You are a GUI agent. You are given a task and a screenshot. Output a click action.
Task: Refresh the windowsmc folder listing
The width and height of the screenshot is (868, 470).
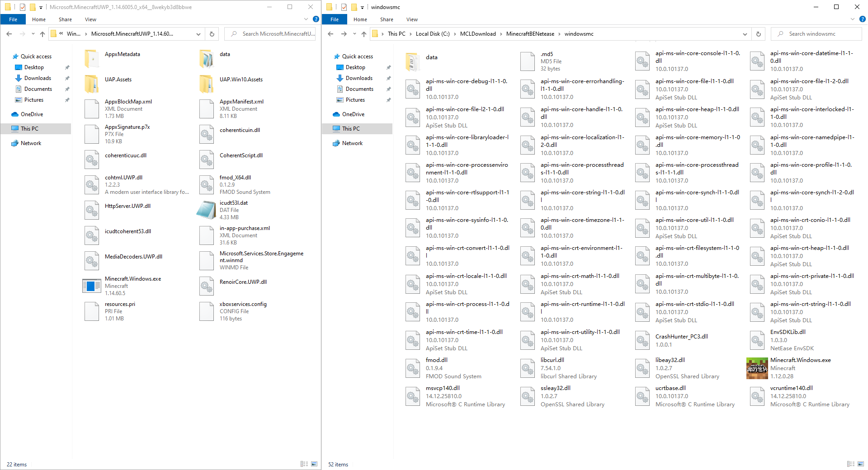click(x=759, y=34)
